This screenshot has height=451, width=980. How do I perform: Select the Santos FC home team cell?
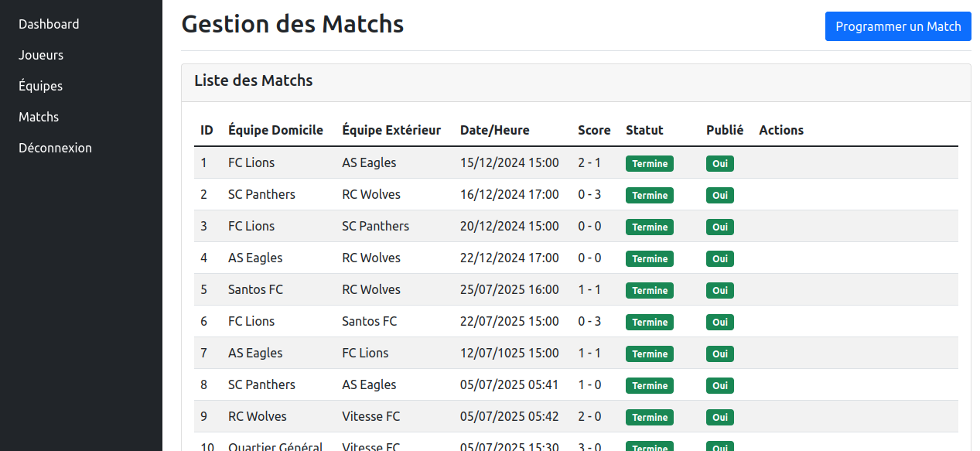point(255,289)
